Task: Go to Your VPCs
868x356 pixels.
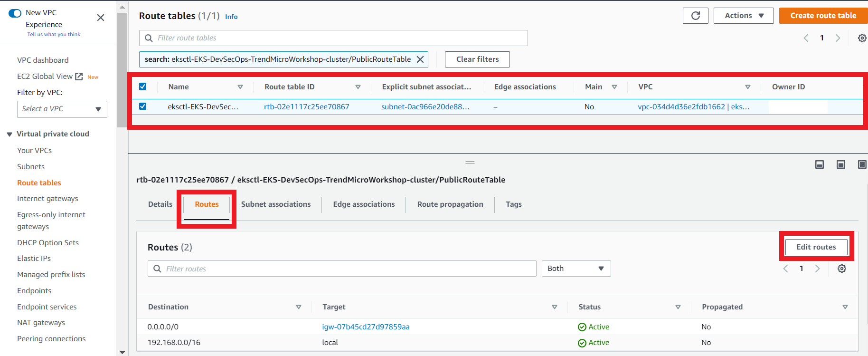Action: (34, 150)
